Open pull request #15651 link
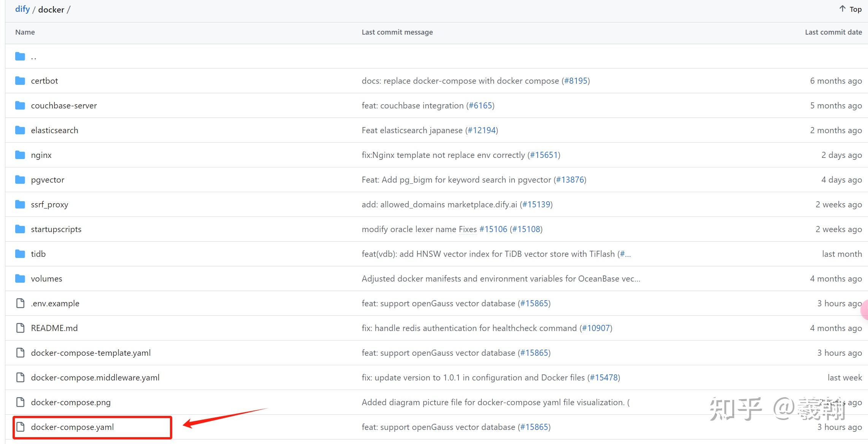This screenshot has width=868, height=444. (x=544, y=155)
